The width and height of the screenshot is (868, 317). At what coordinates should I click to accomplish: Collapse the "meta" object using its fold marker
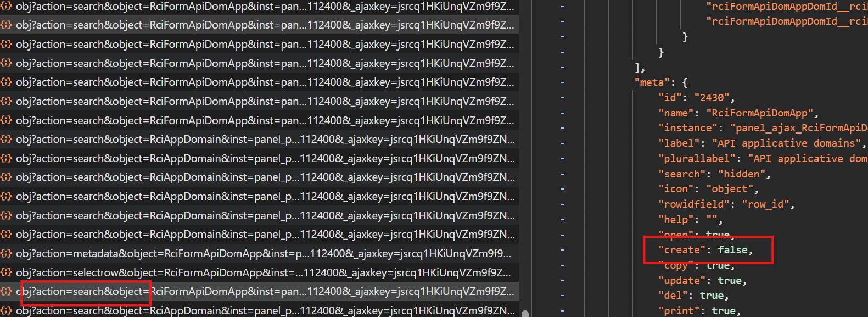tap(563, 82)
